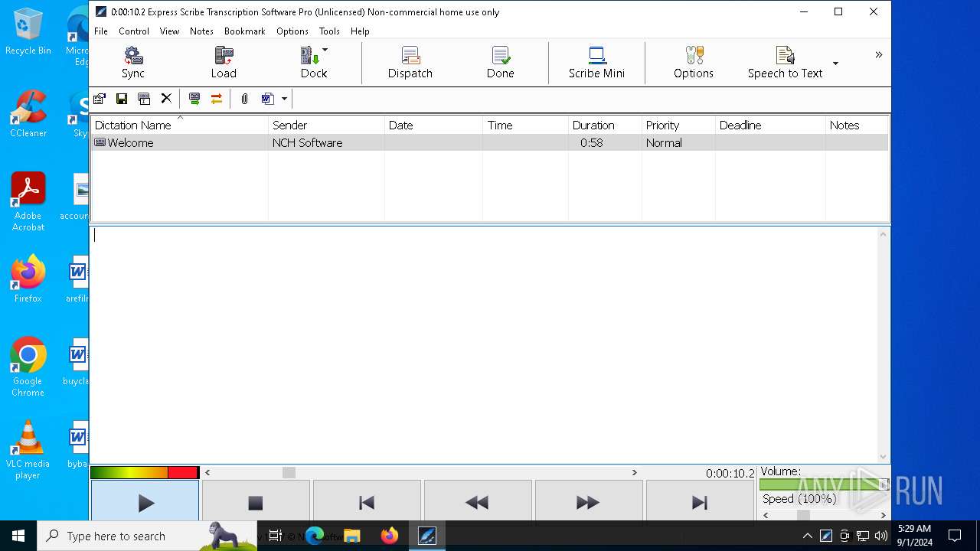Click the position bar left arrow
The image size is (980, 551).
point(207,473)
